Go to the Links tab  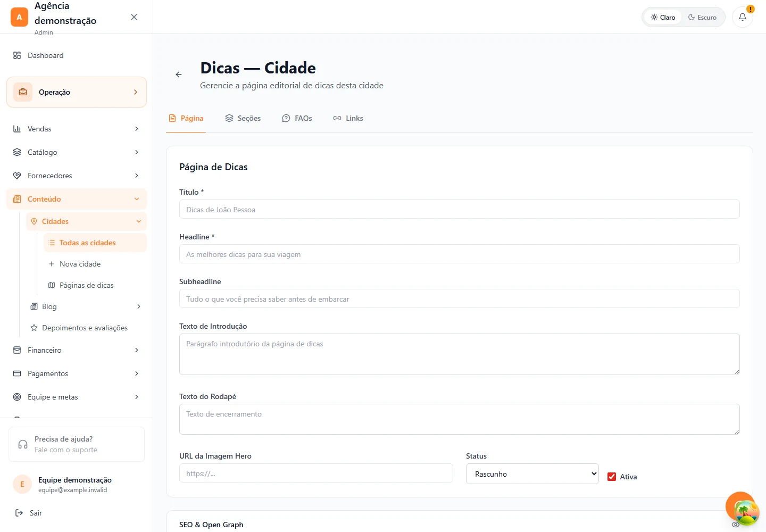tap(348, 118)
